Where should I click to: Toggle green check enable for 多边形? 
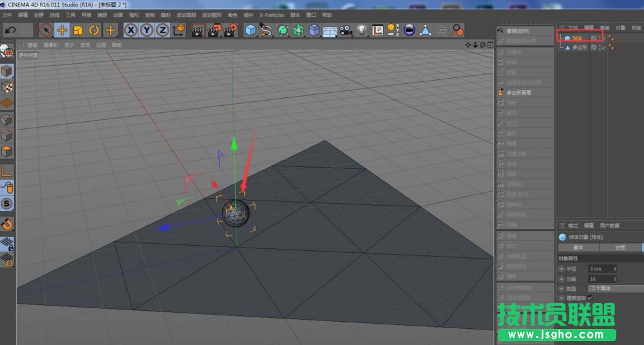[604, 48]
